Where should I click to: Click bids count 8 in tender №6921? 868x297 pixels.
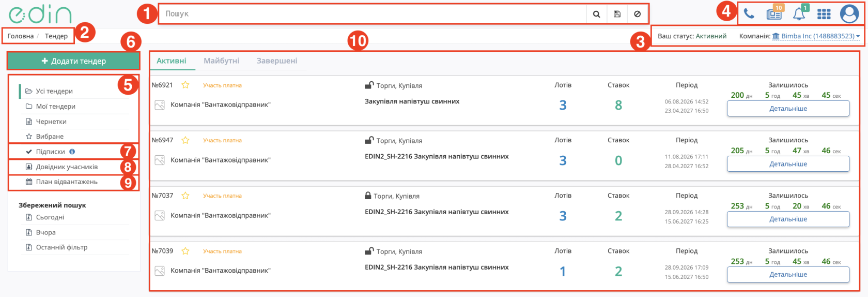[618, 106]
